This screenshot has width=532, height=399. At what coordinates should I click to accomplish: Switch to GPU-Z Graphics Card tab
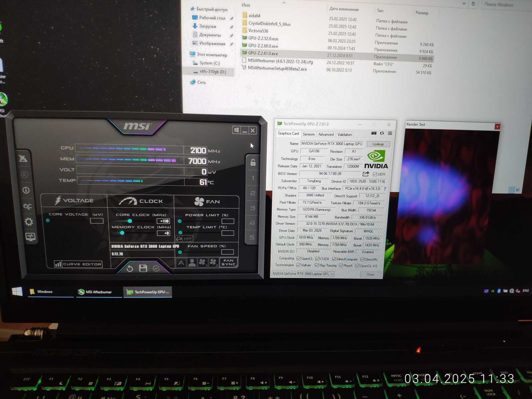point(288,134)
